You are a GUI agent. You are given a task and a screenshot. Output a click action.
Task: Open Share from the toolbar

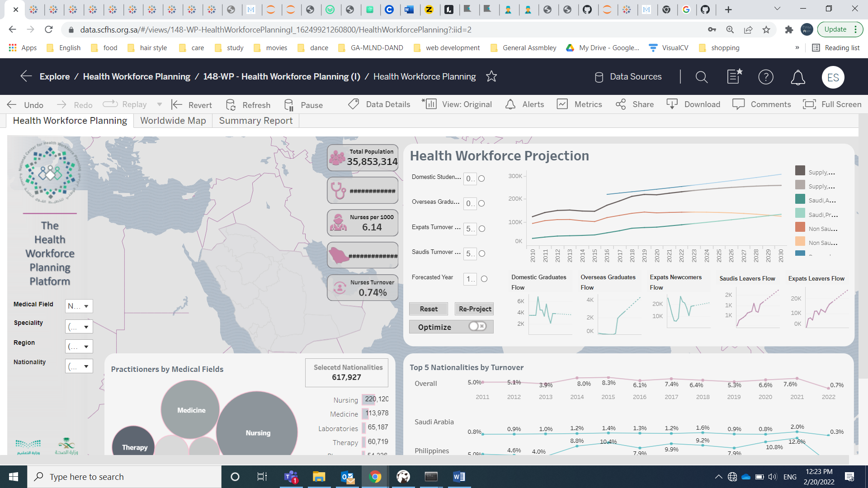tap(620, 104)
